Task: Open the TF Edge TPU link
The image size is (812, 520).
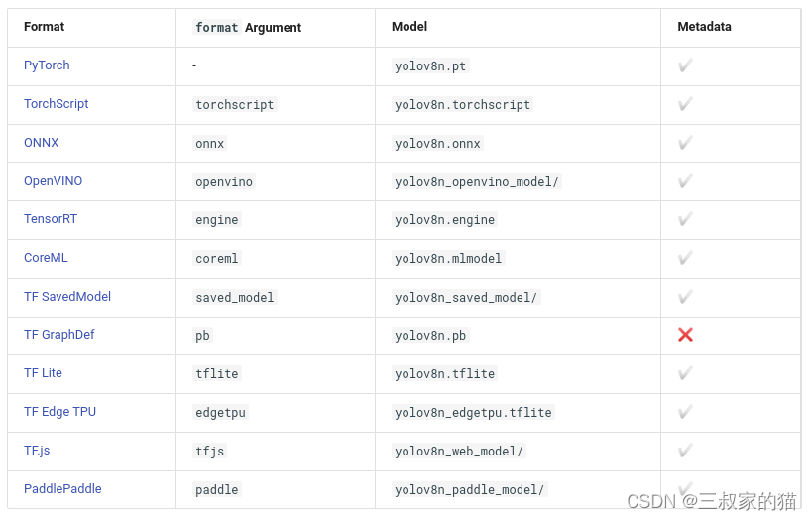Action: click(x=60, y=412)
